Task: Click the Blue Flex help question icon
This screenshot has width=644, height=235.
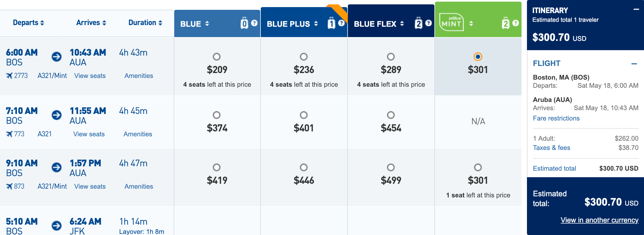Action: click(x=428, y=23)
